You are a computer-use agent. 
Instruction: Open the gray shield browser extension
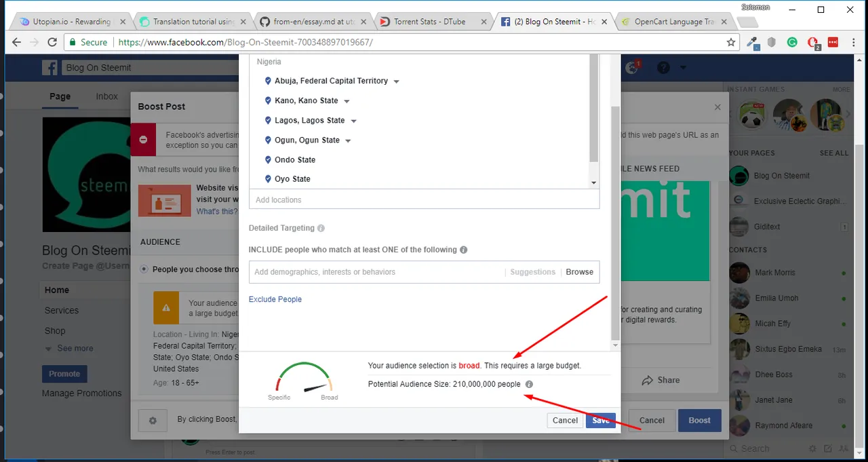pos(772,42)
